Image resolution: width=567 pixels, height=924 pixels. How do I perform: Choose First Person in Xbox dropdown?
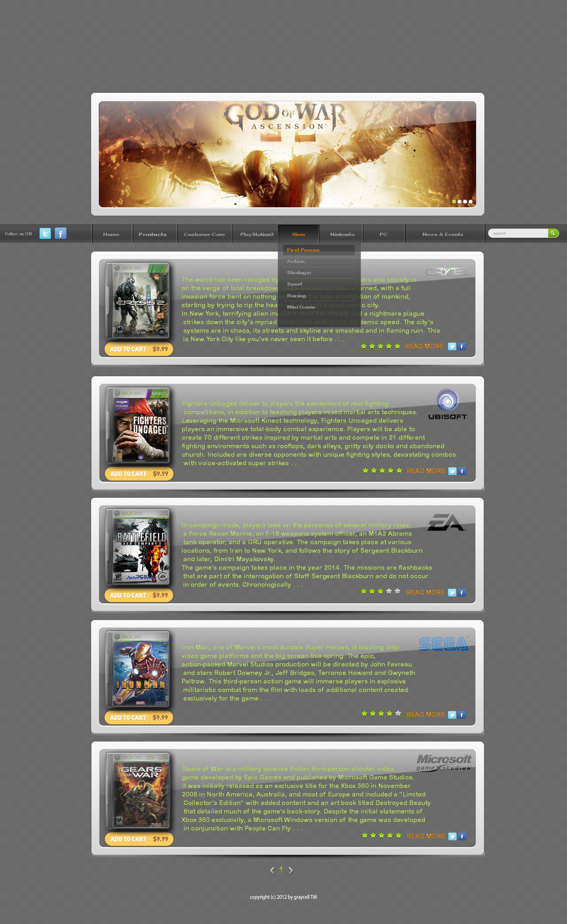pyautogui.click(x=319, y=250)
